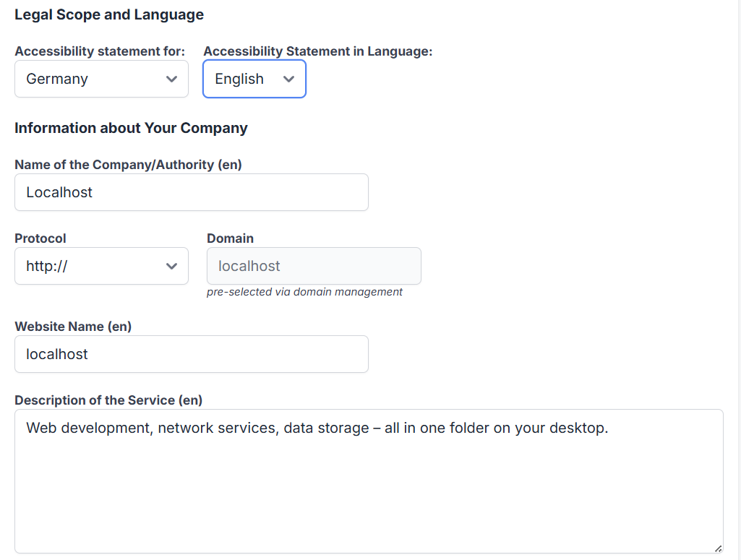Viewport: 741px width, 560px height.
Task: Click the "Information about Your Company" heading
Action: (131, 128)
